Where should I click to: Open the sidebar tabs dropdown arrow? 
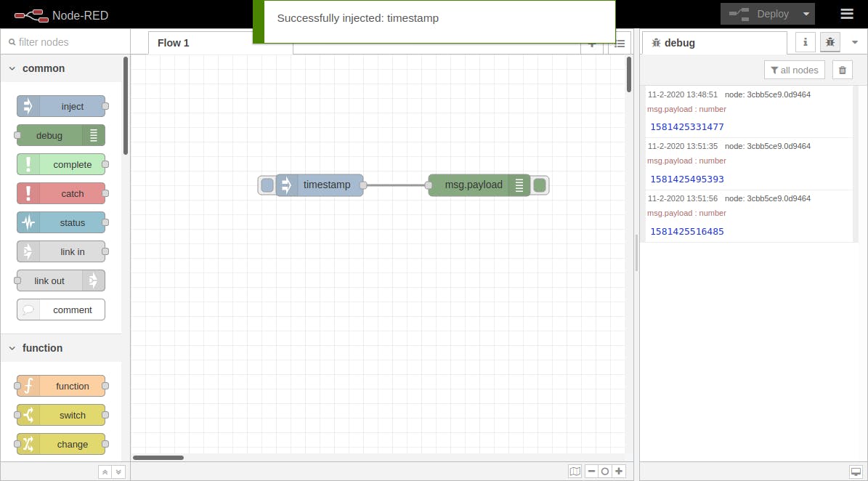coord(855,43)
